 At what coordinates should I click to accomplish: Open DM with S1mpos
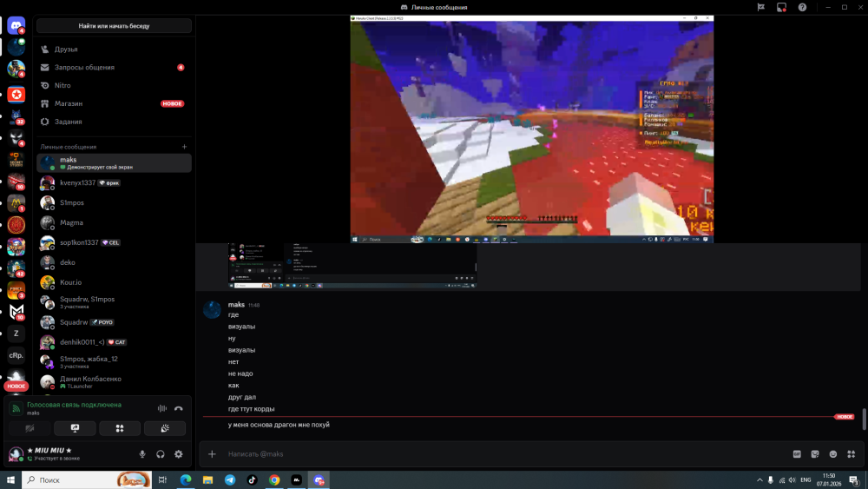(x=114, y=202)
